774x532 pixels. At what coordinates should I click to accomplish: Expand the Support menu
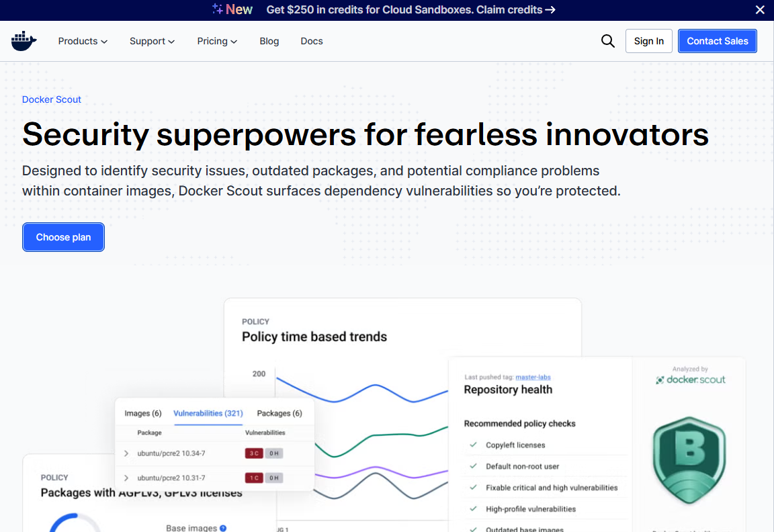(152, 41)
